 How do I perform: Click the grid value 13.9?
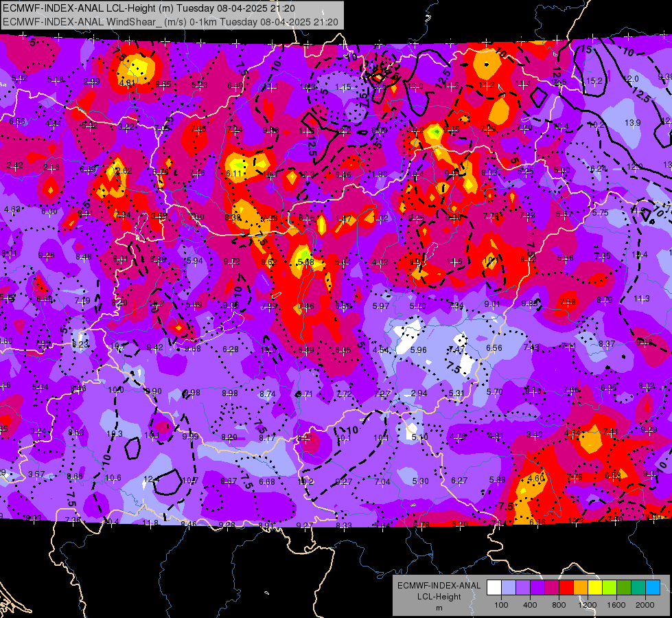pyautogui.click(x=632, y=123)
